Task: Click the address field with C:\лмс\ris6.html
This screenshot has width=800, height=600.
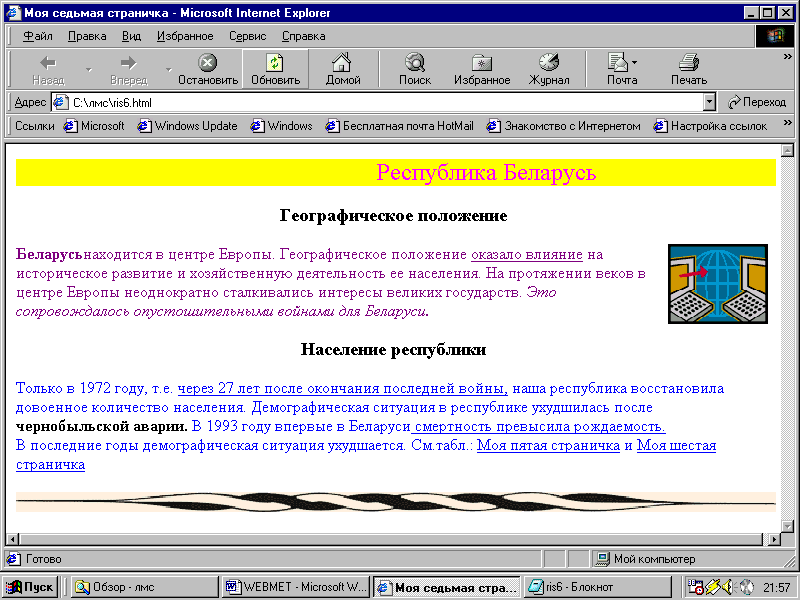Action: [x=378, y=103]
